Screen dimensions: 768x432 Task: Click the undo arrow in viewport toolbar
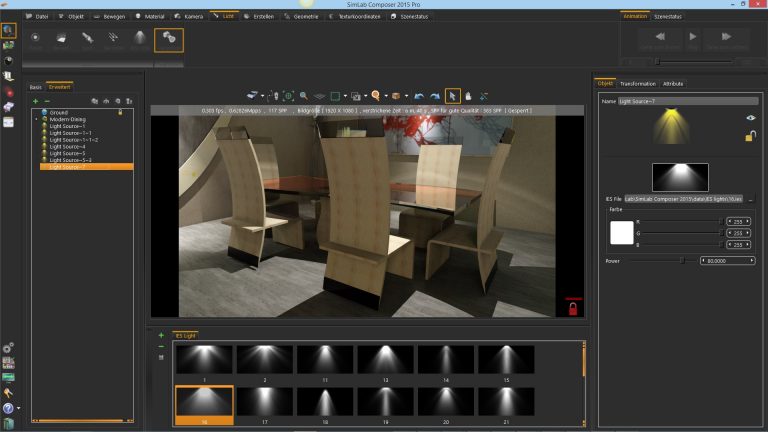[x=420, y=95]
